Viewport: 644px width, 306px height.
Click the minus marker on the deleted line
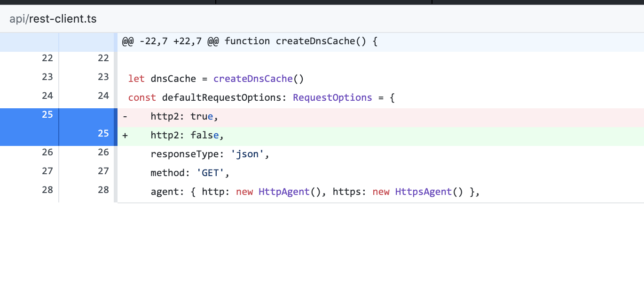(x=125, y=117)
